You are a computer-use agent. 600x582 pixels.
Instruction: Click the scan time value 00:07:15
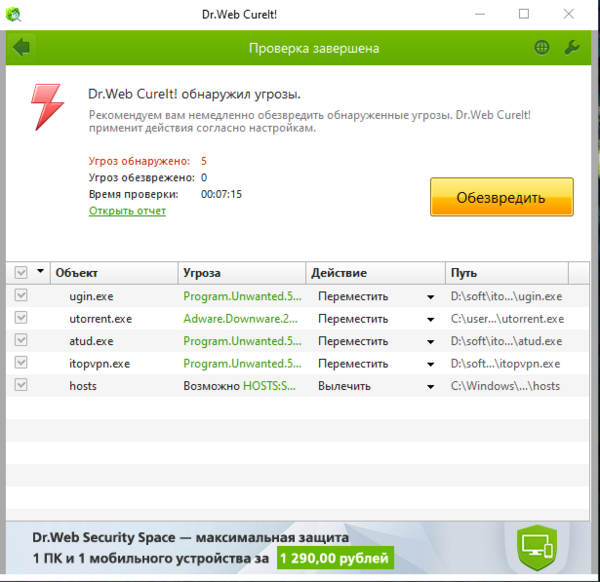pyautogui.click(x=221, y=194)
